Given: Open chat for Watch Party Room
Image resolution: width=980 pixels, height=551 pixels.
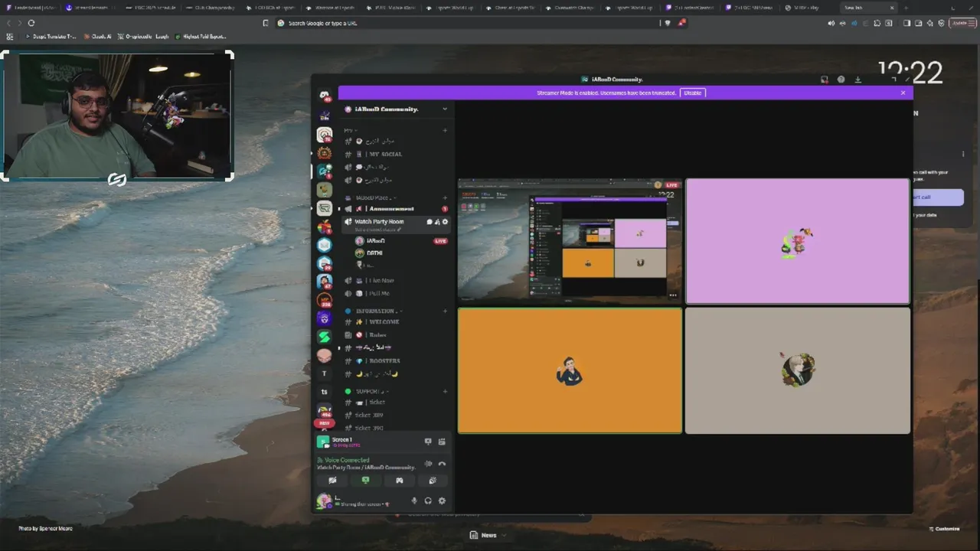Looking at the screenshot, I should [x=429, y=222].
